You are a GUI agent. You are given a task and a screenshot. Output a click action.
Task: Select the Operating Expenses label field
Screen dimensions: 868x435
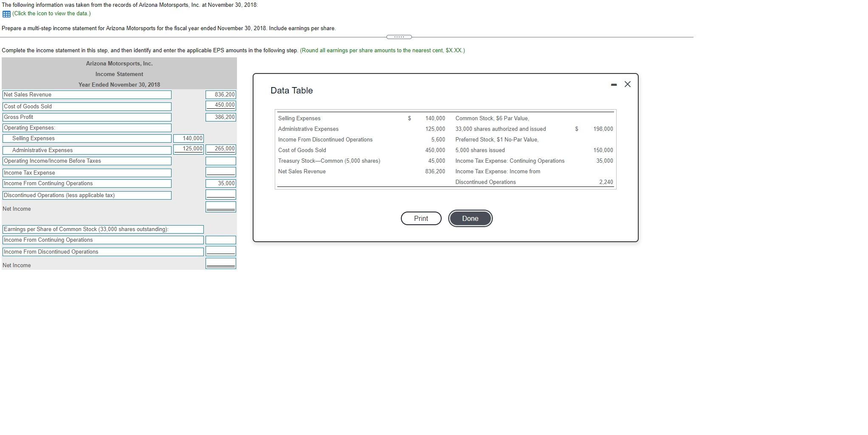[x=87, y=128]
